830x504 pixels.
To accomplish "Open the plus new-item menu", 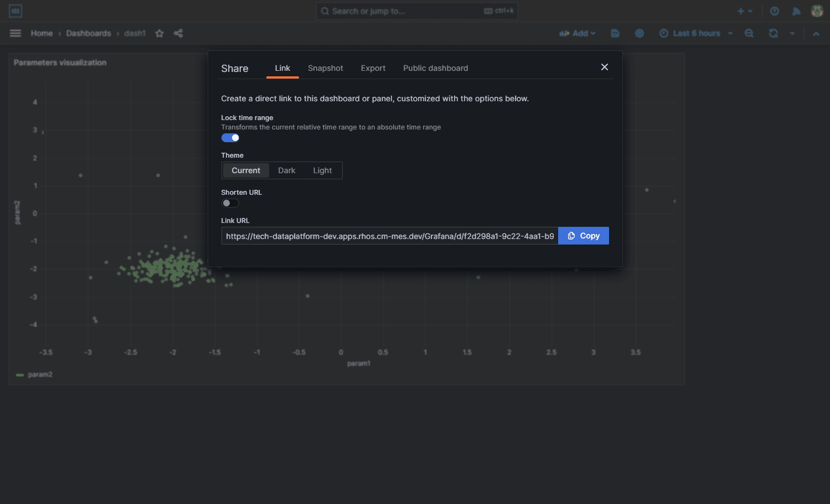I will tap(745, 11).
